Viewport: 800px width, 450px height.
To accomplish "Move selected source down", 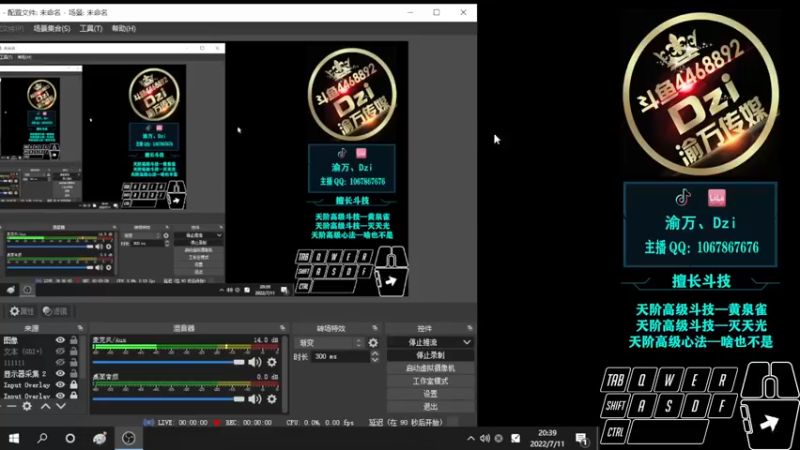I will click(61, 406).
